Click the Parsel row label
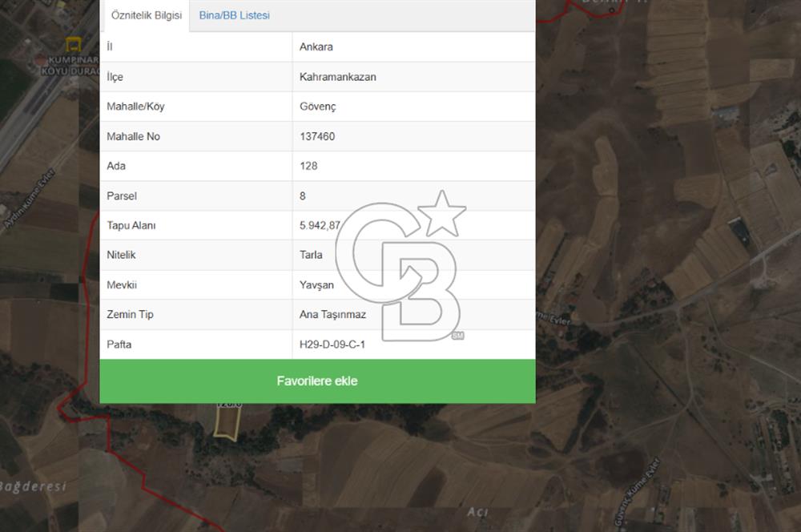 coord(121,195)
